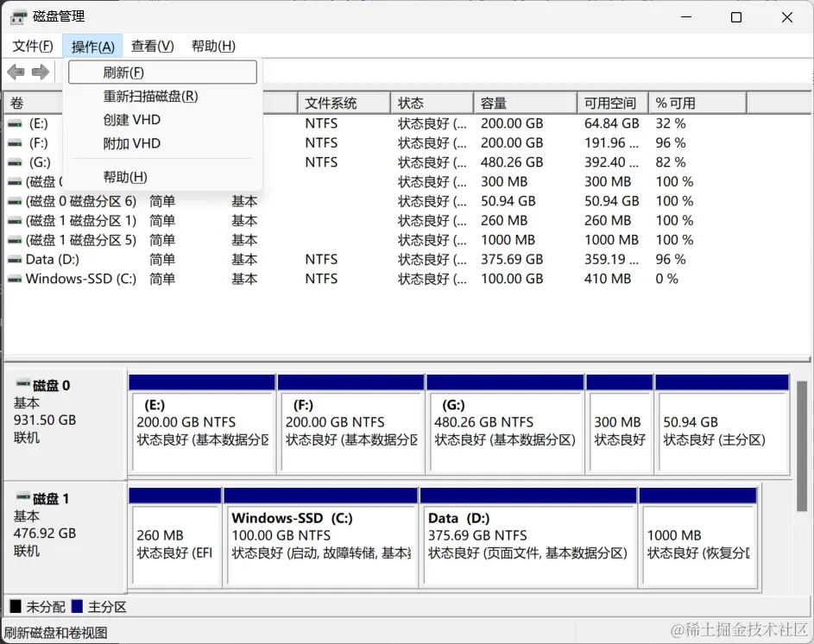This screenshot has width=814, height=644.
Task: Click 简单 layout cell in Windows-SSD row
Action: coord(162,279)
